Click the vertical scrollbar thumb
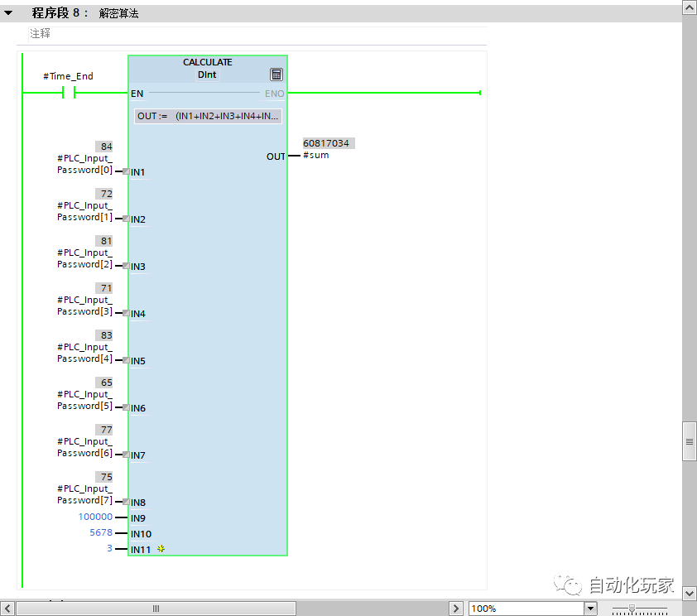Image resolution: width=697 pixels, height=616 pixels. [690, 441]
